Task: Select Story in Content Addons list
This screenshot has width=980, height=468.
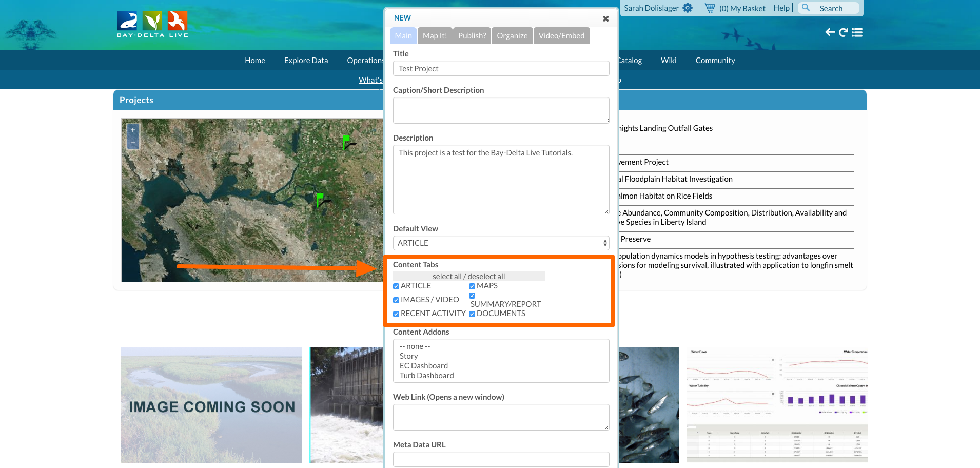Action: (409, 356)
